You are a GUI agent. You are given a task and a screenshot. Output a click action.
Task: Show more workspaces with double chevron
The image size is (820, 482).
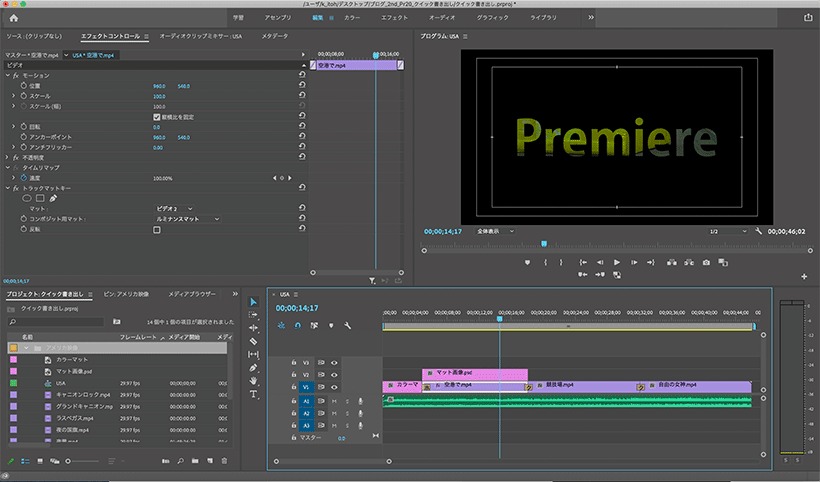591,17
